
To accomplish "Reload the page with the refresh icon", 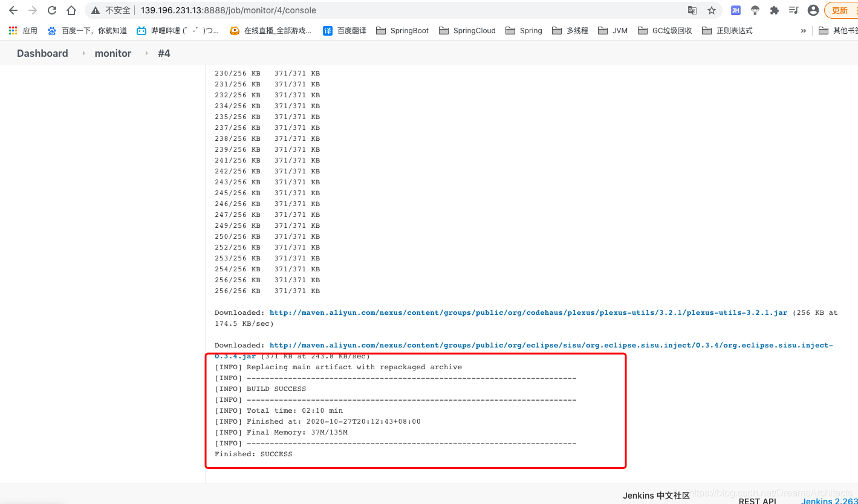I will click(x=52, y=10).
